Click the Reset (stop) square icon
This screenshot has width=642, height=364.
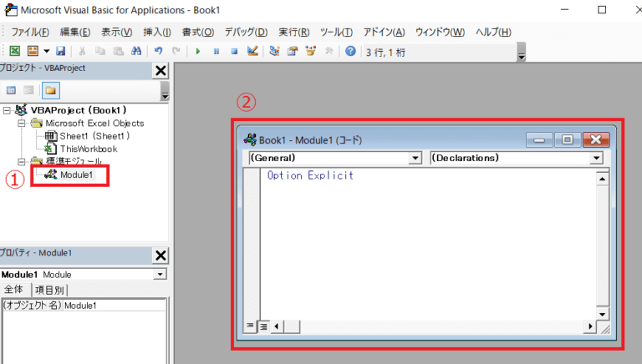(234, 51)
